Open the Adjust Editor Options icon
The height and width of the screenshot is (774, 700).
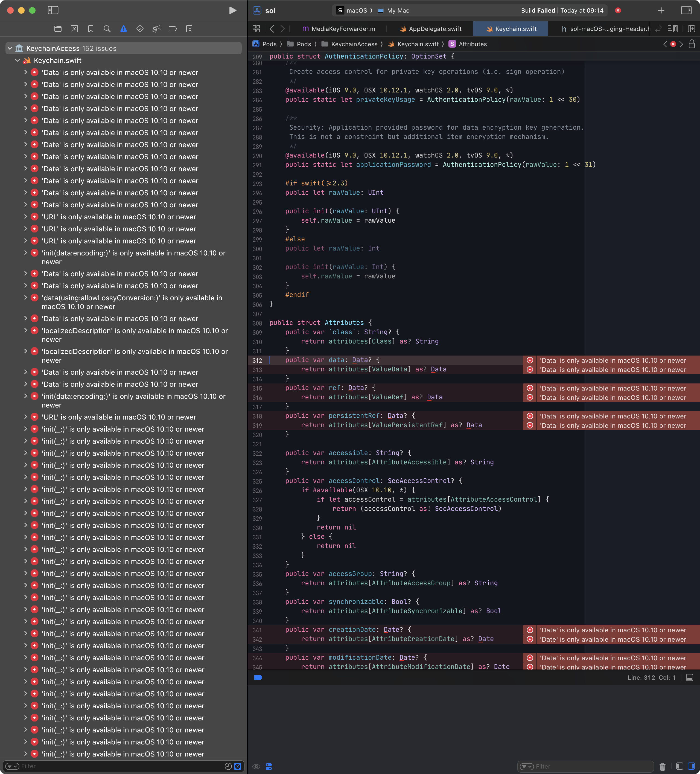(x=673, y=28)
